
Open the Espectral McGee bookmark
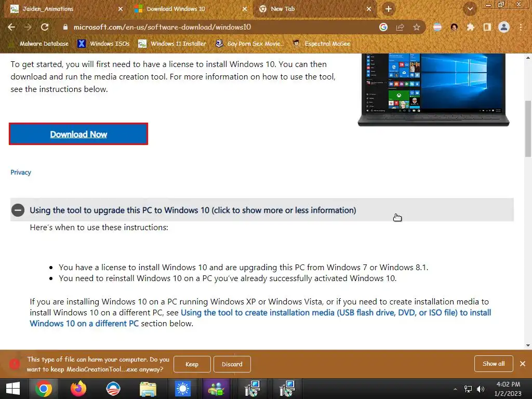coord(321,44)
